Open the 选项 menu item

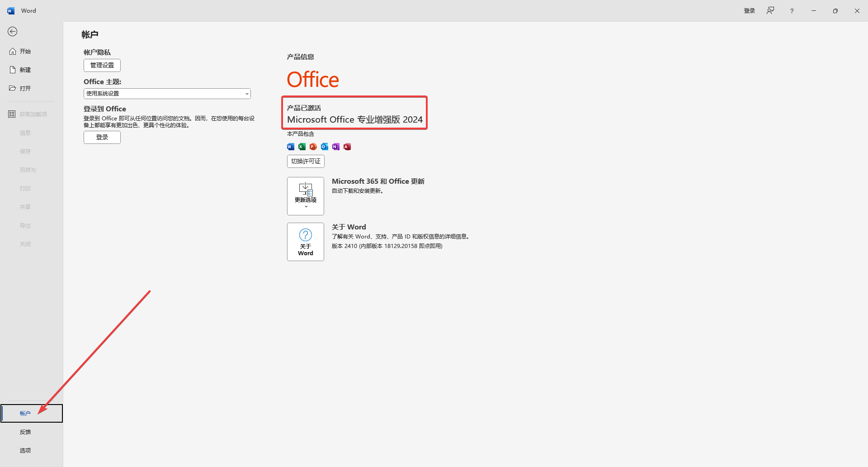25,450
